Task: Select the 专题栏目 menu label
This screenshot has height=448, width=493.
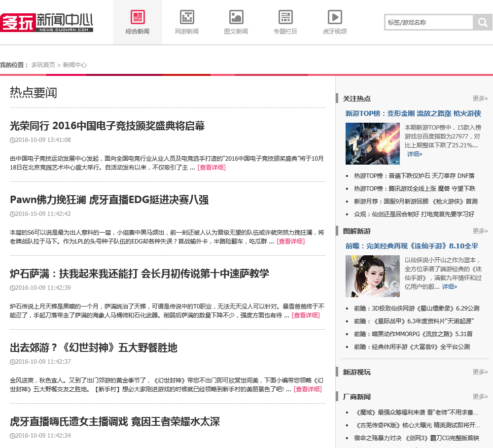Action: [x=285, y=32]
